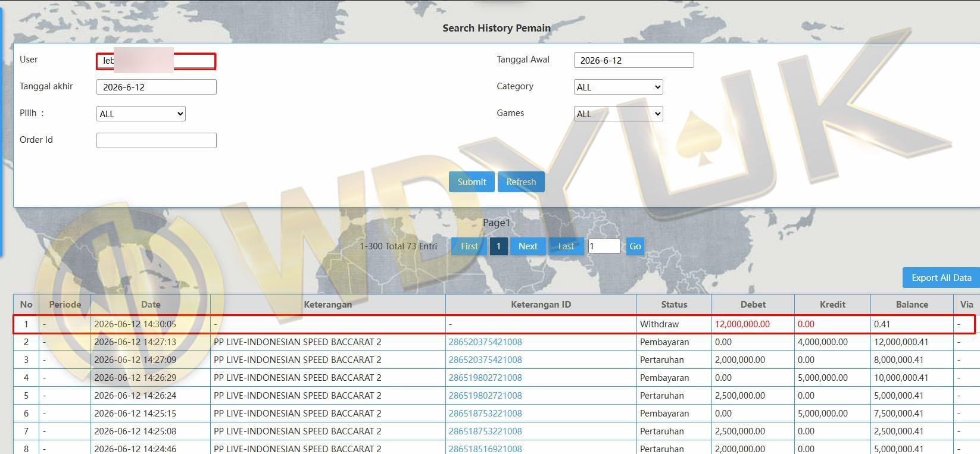
Task: Open ID link 286518516921008
Action: [485, 449]
